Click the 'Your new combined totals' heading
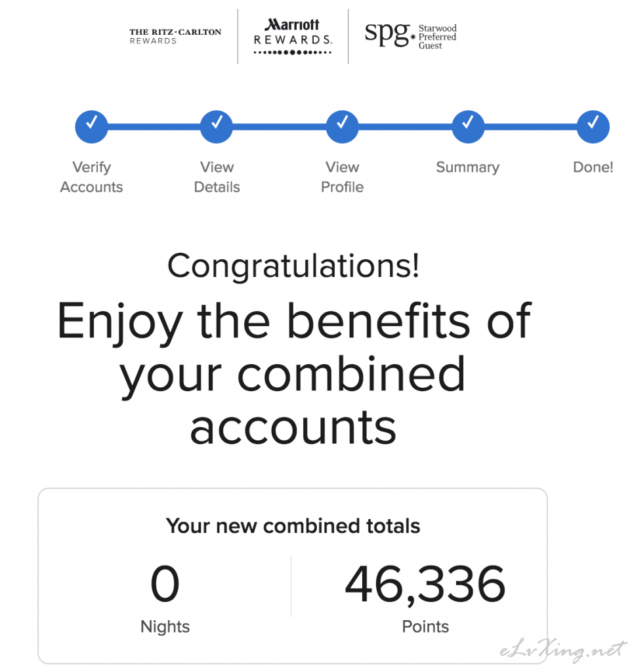This screenshot has width=634, height=672. [293, 526]
